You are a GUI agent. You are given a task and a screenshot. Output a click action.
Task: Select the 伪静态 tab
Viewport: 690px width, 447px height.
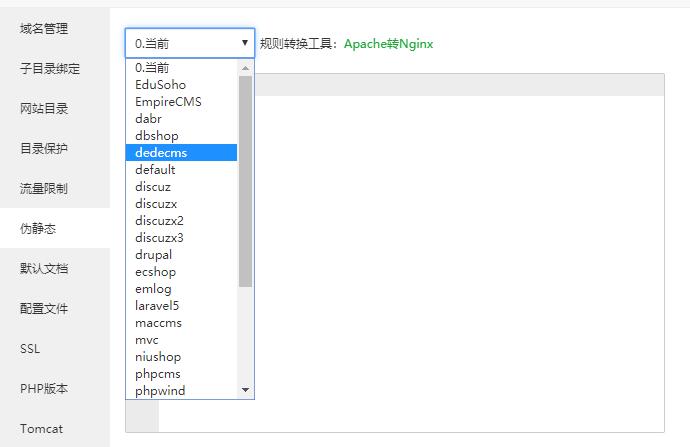pos(55,228)
